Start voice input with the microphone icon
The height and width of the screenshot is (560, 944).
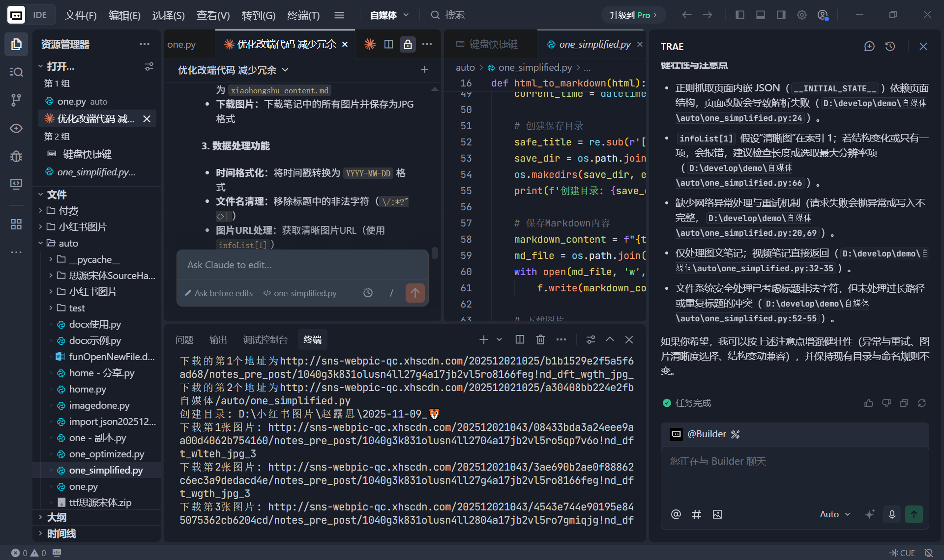click(x=891, y=514)
